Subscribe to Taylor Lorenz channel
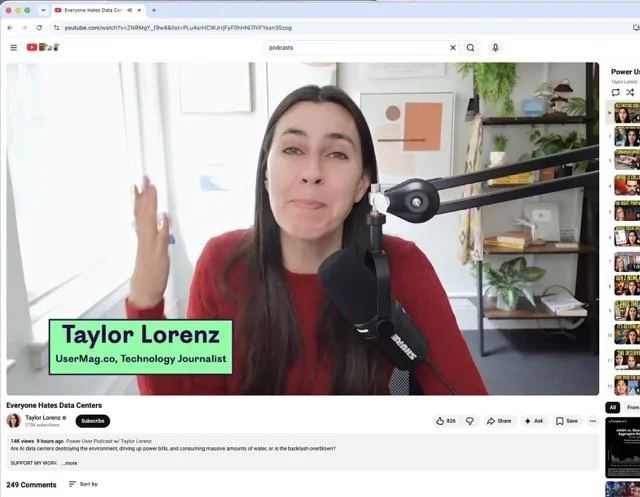This screenshot has width=640, height=497. pyautogui.click(x=93, y=421)
